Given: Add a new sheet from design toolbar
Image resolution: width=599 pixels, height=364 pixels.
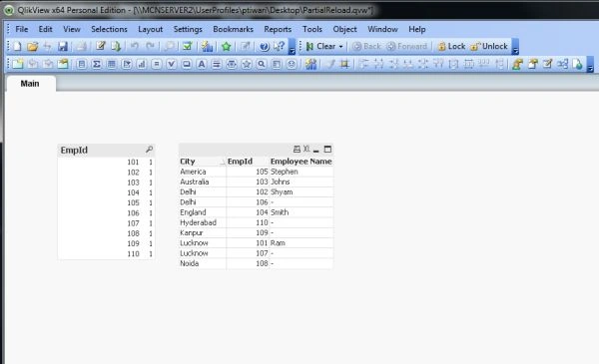Looking at the screenshot, I should pos(18,64).
